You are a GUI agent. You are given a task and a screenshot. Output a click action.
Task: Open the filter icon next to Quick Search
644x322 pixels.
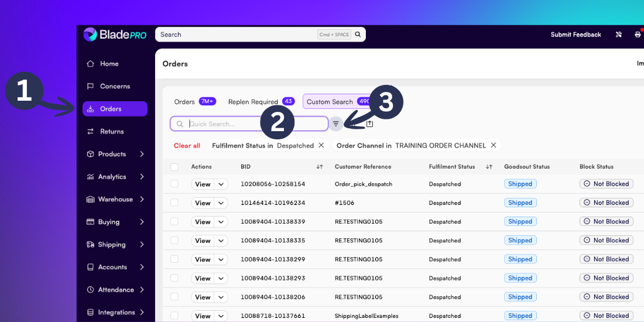pos(336,124)
